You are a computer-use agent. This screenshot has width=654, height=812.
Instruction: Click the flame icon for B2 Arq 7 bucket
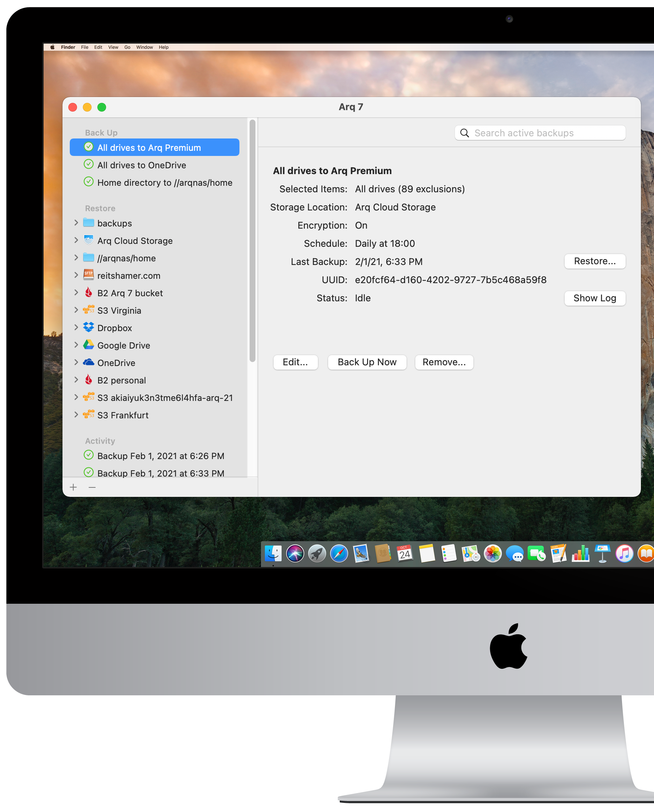(x=89, y=292)
